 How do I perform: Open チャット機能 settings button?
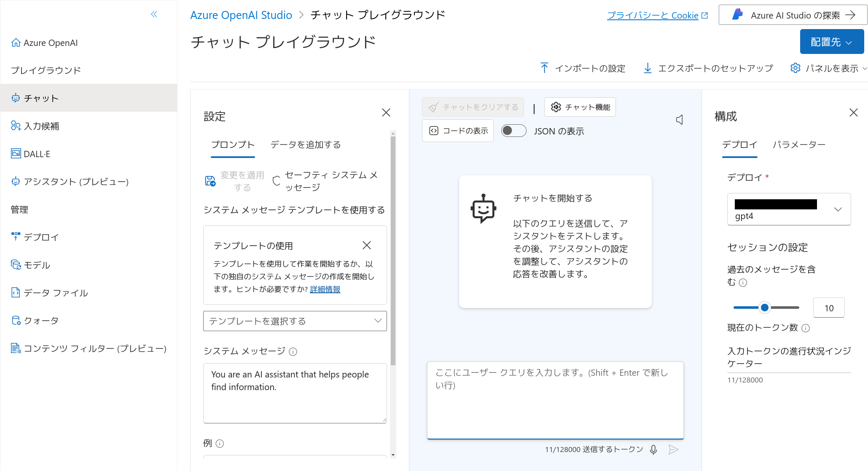tap(580, 107)
